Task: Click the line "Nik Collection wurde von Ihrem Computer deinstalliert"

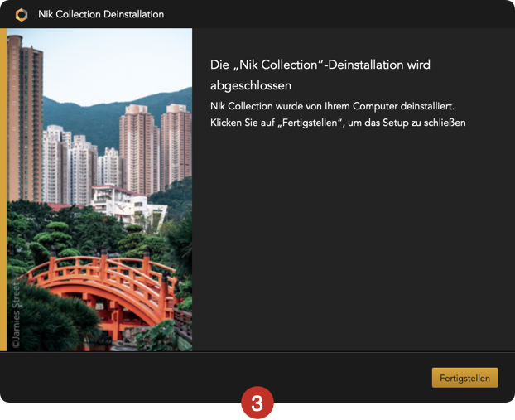Action: click(x=332, y=106)
